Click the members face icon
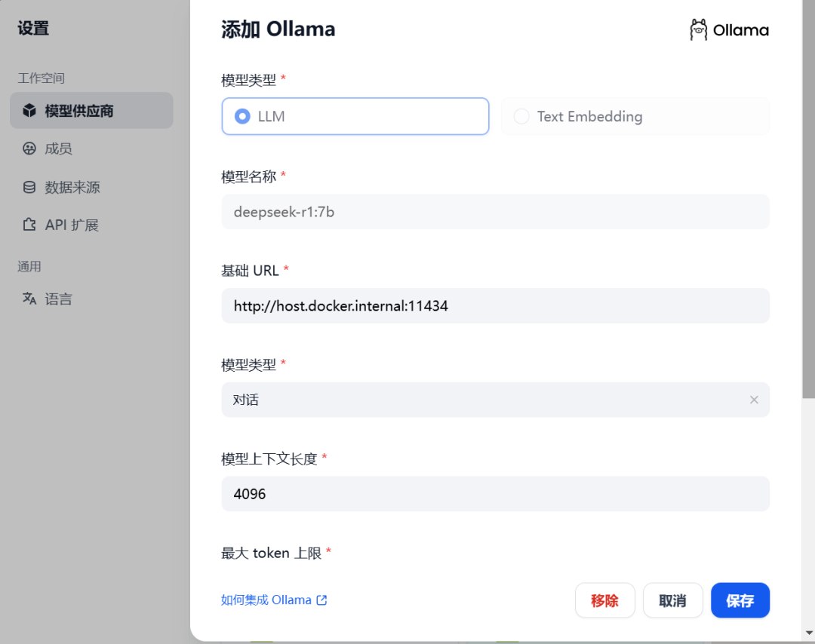This screenshot has width=815, height=644. point(29,149)
